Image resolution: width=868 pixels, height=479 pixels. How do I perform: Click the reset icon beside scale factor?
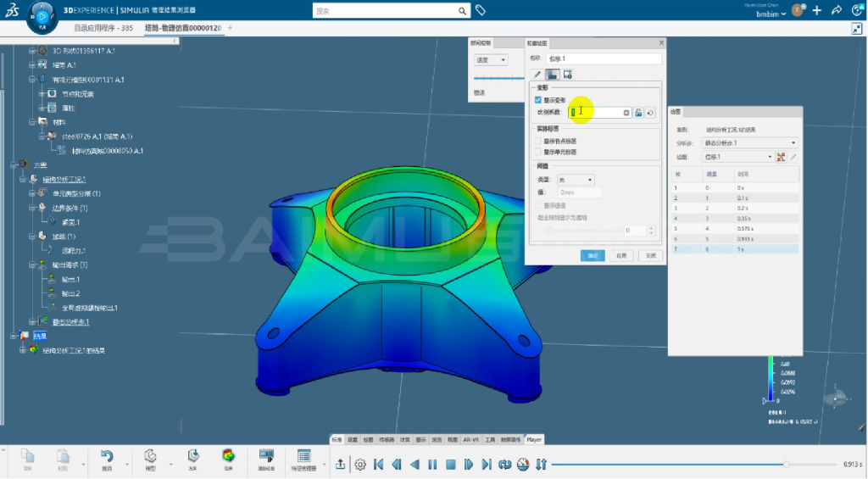pos(650,112)
